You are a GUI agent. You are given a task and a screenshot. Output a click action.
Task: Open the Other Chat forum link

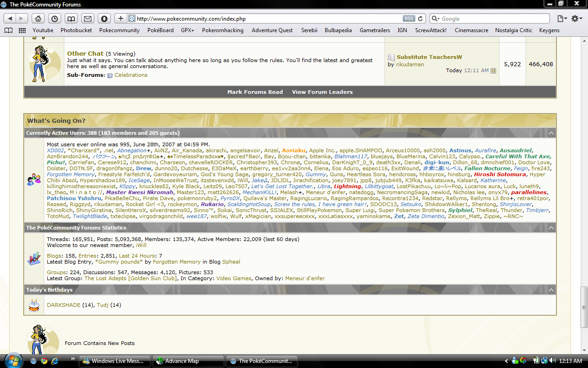point(85,53)
